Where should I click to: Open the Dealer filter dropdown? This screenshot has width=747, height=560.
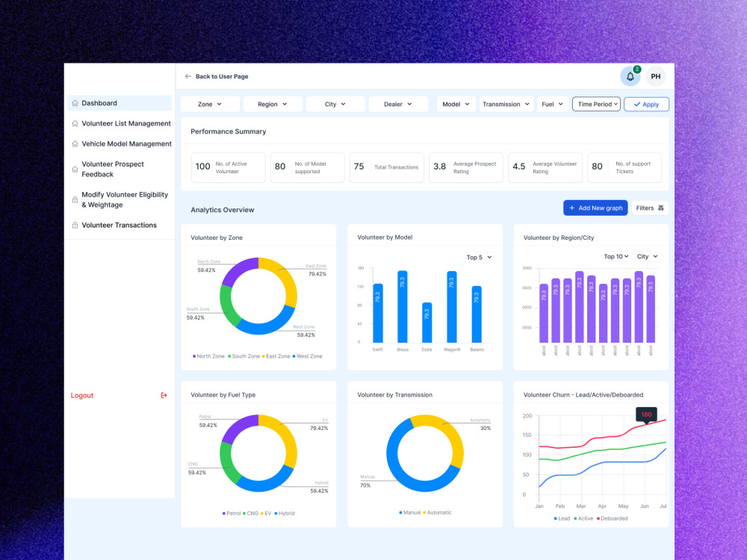pyautogui.click(x=398, y=105)
